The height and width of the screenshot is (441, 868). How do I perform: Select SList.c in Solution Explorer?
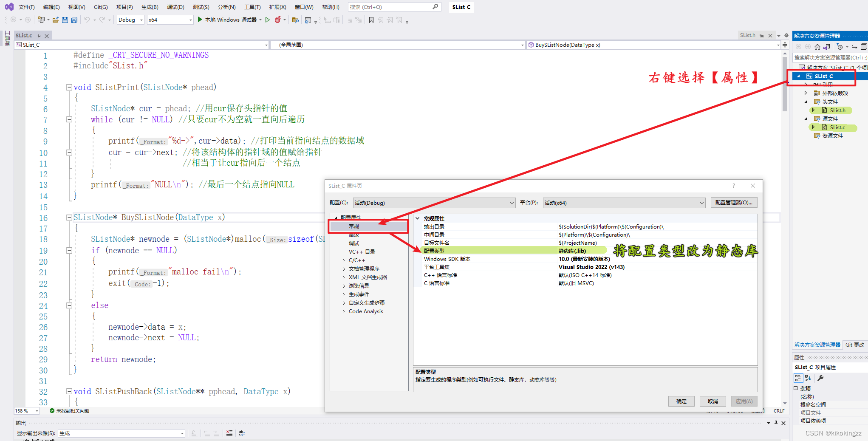[837, 127]
